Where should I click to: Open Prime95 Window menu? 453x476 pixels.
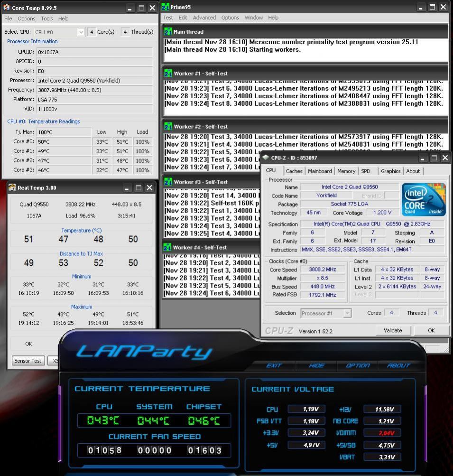pos(253,18)
